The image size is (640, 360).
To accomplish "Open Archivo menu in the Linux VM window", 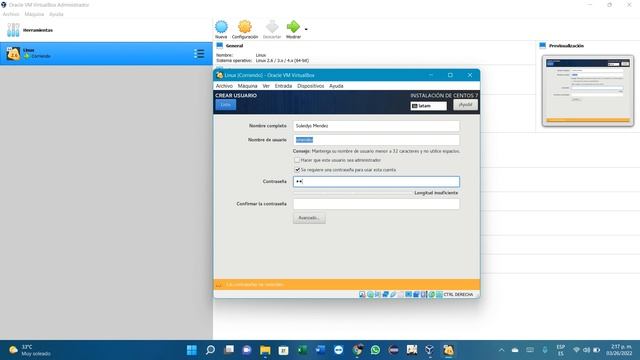I will click(224, 86).
